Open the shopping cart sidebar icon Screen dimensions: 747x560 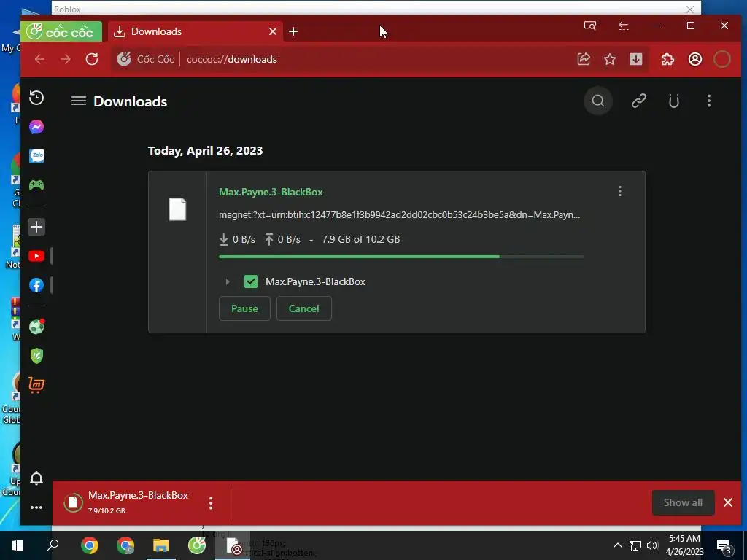[x=36, y=385]
